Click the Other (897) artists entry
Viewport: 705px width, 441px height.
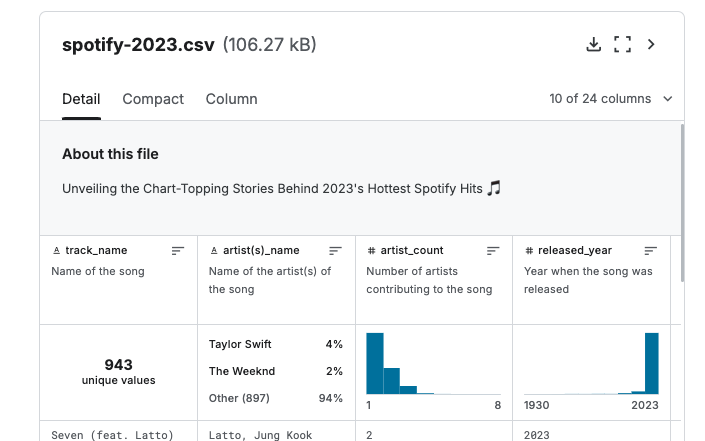(x=276, y=398)
